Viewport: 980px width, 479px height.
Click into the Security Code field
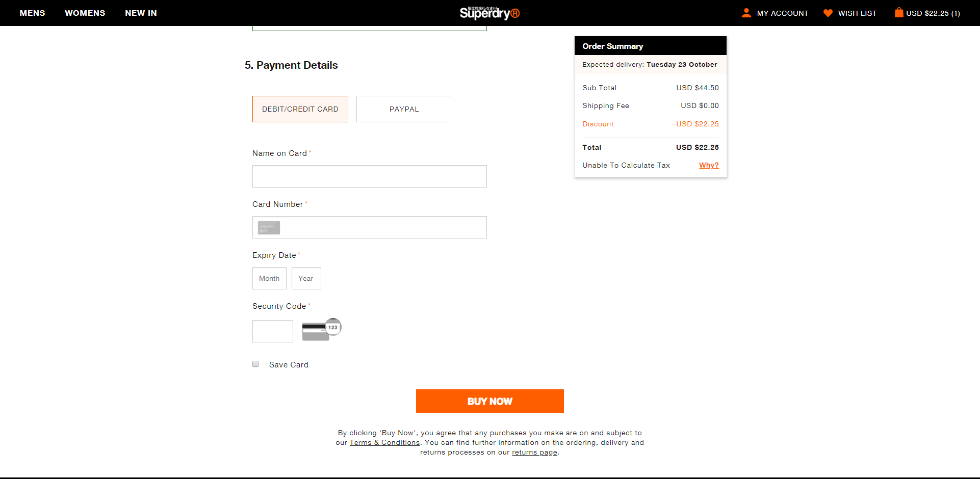(x=272, y=331)
